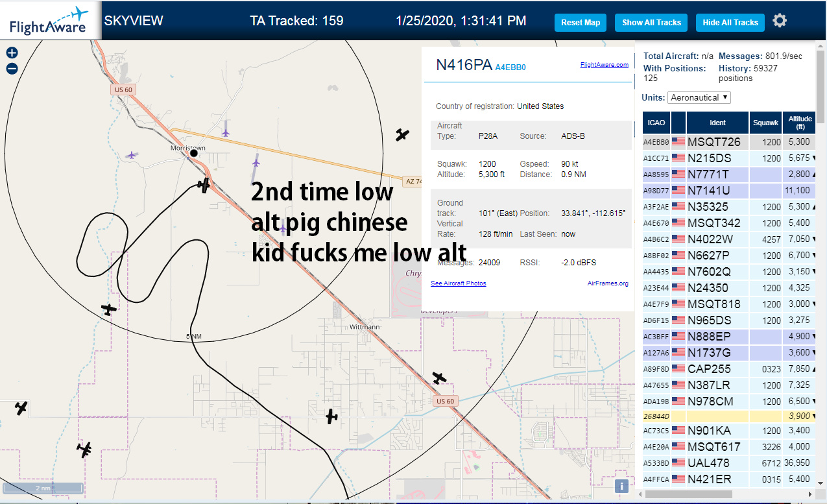The width and height of the screenshot is (827, 504).
Task: Click the 36,950 altitude cell
Action: coord(799,463)
